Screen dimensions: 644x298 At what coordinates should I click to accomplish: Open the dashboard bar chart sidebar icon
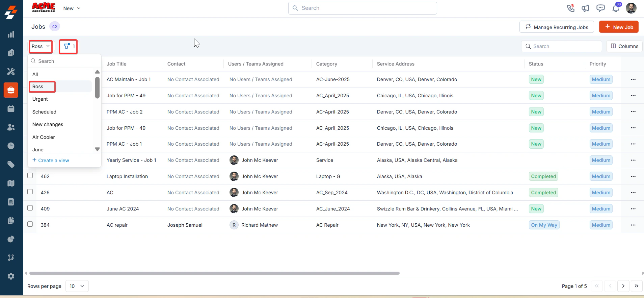(11, 34)
